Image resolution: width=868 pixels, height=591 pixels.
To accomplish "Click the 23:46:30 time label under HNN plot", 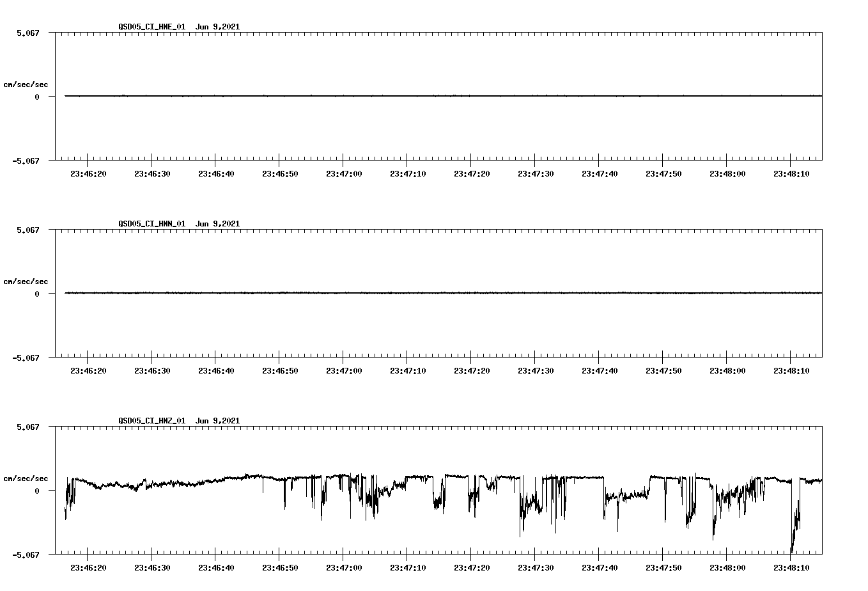I will click(x=152, y=371).
